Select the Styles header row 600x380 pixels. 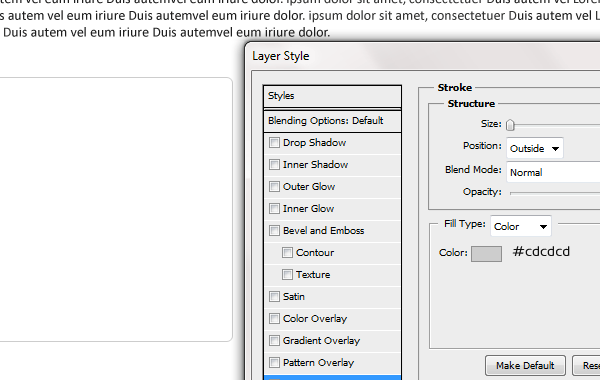tap(332, 96)
